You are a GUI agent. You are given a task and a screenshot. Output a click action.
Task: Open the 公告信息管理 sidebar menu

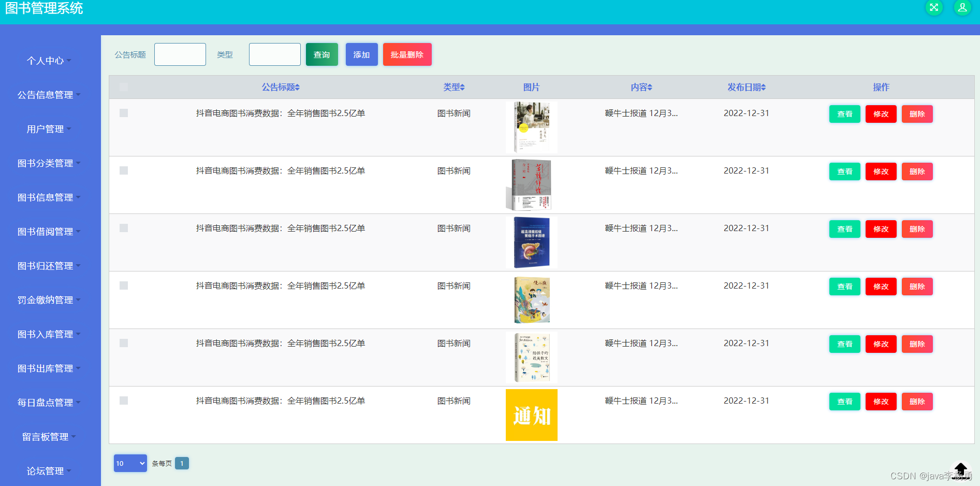49,95
